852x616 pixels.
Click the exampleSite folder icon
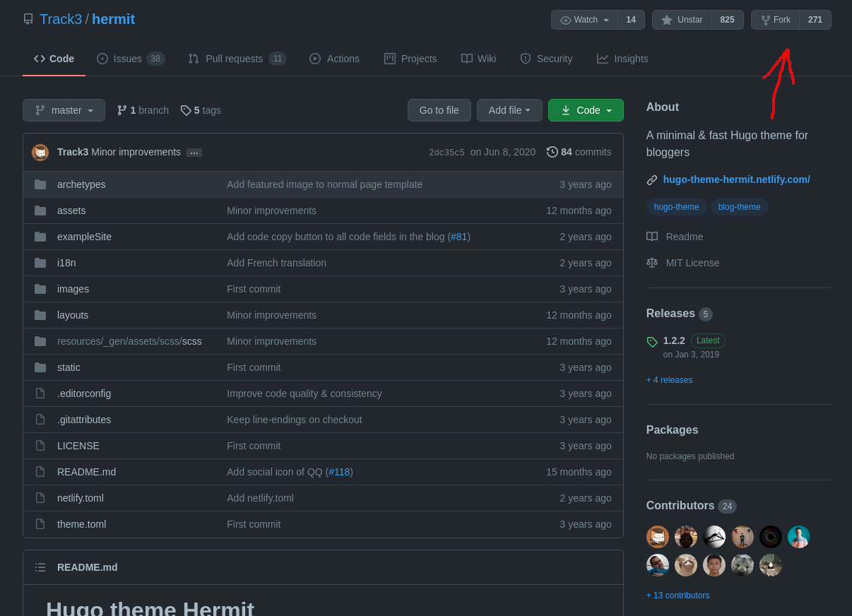point(40,237)
